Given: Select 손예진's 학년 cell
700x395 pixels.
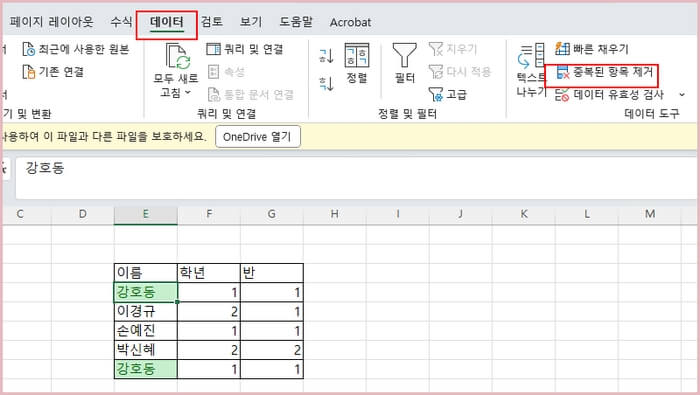Looking at the screenshot, I should point(208,330).
